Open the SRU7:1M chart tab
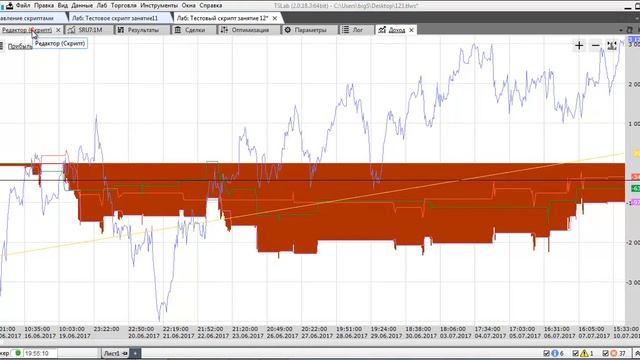Image resolution: width=640 pixels, height=360 pixels. [x=90, y=30]
